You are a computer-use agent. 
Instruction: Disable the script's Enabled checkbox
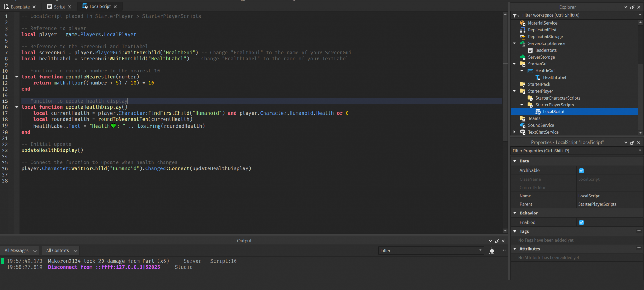coord(581,223)
